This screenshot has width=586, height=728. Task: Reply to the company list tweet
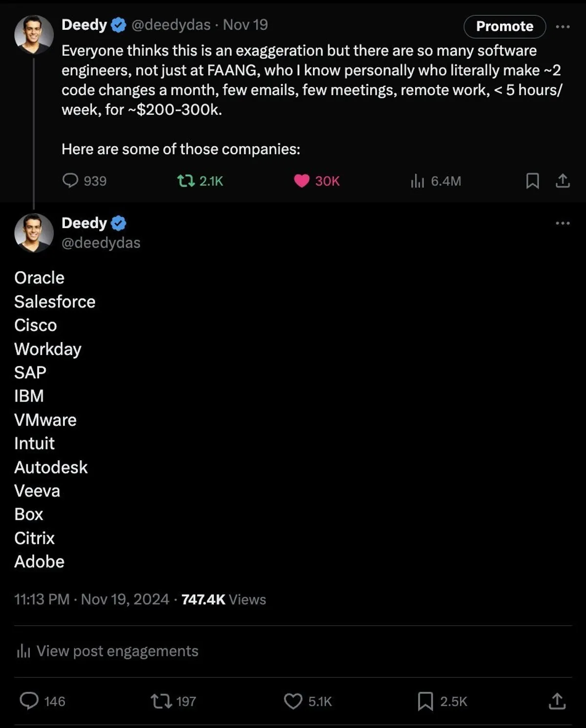(x=29, y=701)
